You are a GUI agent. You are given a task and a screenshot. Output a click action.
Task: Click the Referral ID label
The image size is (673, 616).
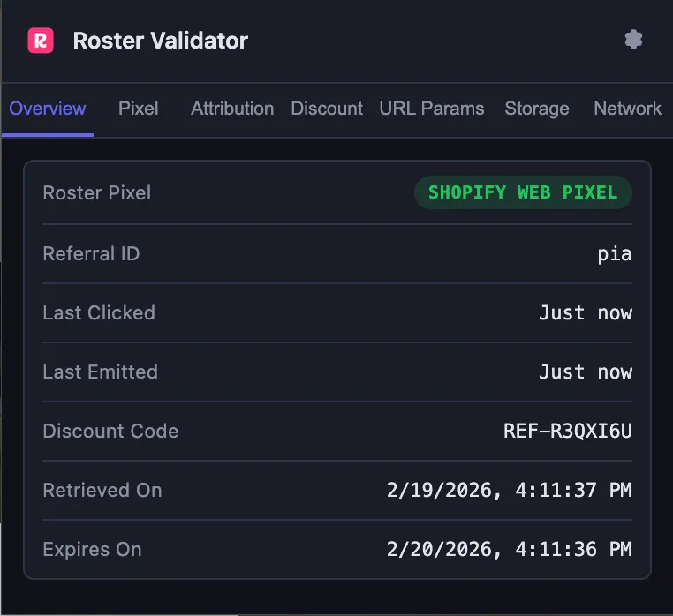91,253
